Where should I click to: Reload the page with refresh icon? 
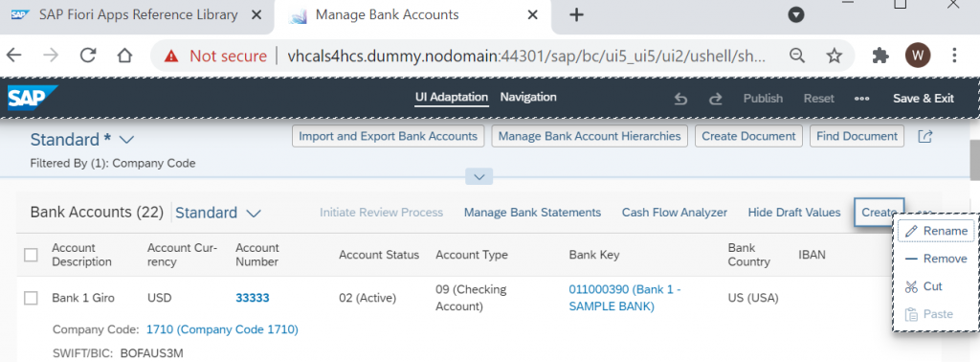coord(88,55)
